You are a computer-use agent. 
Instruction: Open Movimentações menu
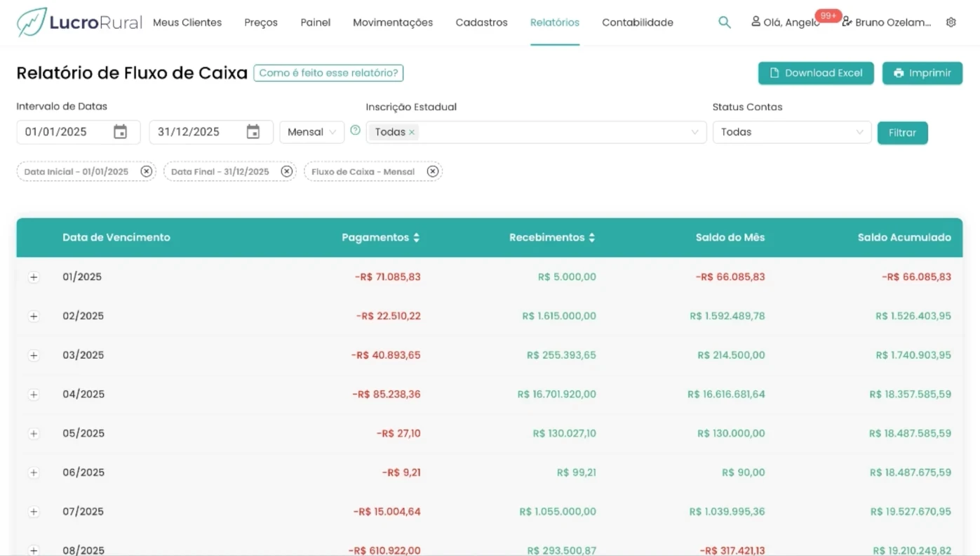(393, 22)
